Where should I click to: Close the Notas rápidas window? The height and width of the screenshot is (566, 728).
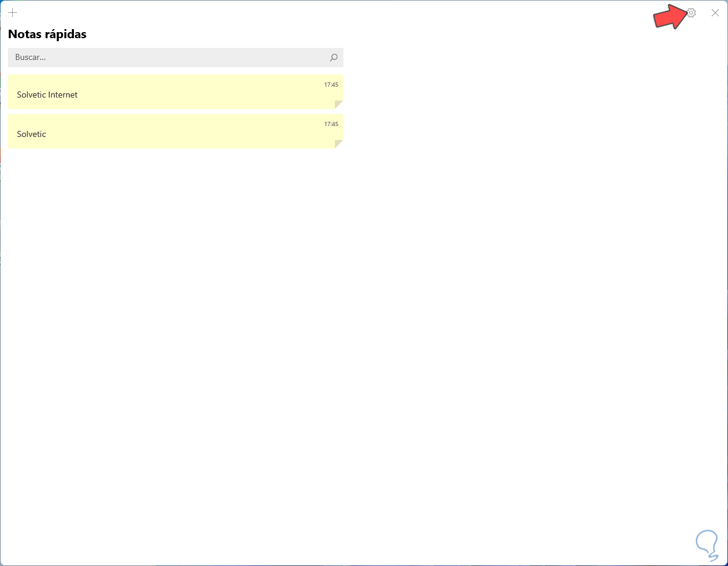[x=715, y=13]
